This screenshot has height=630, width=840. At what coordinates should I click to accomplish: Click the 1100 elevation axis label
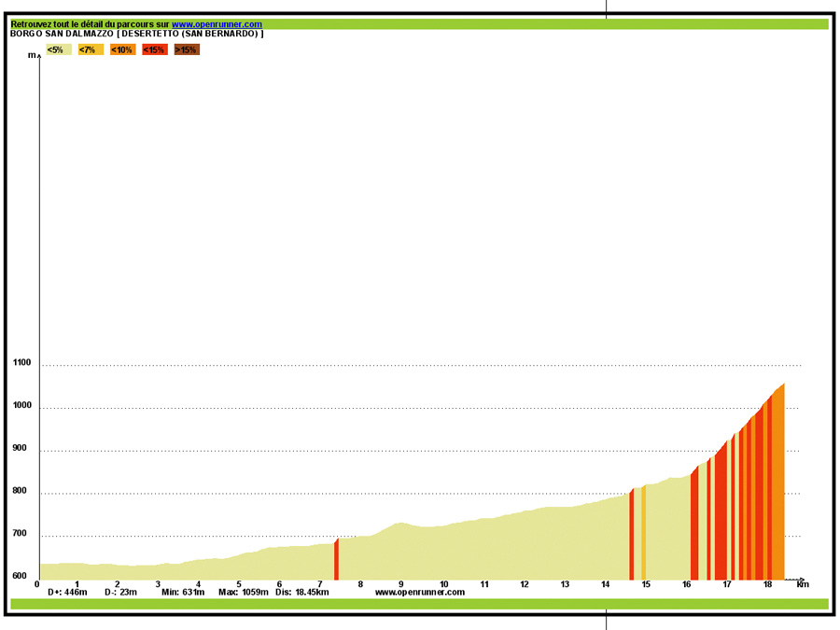(22, 363)
